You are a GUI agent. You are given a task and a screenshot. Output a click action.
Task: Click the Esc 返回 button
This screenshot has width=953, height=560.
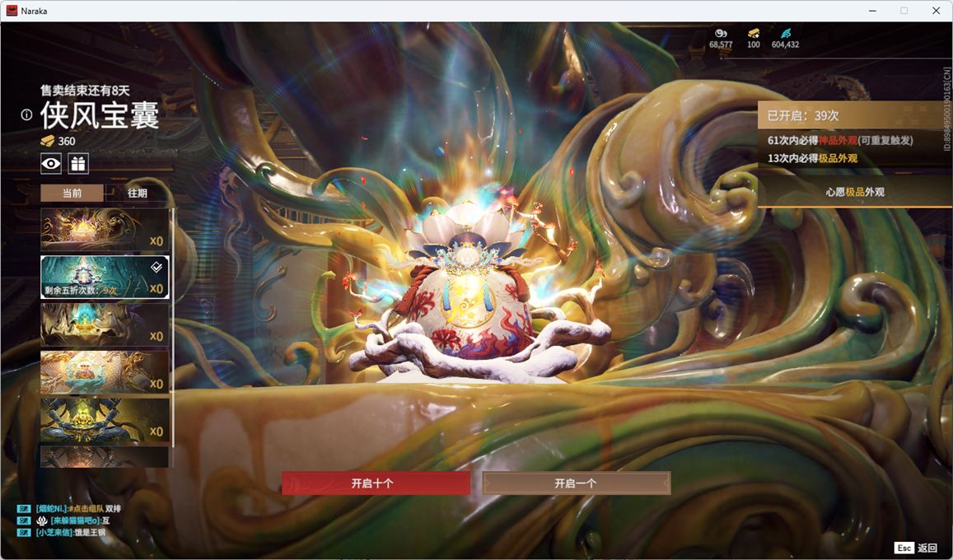tap(916, 548)
